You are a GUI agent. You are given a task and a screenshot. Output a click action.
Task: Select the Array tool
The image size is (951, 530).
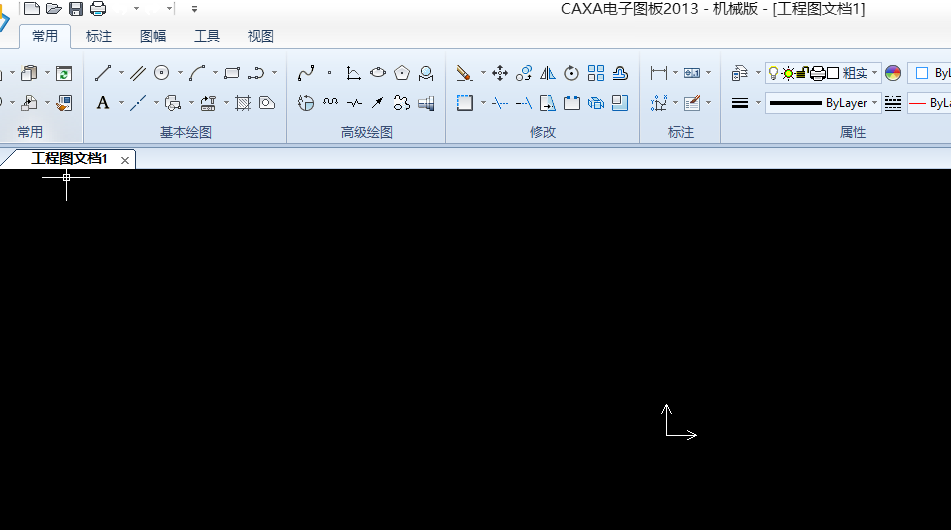[596, 73]
